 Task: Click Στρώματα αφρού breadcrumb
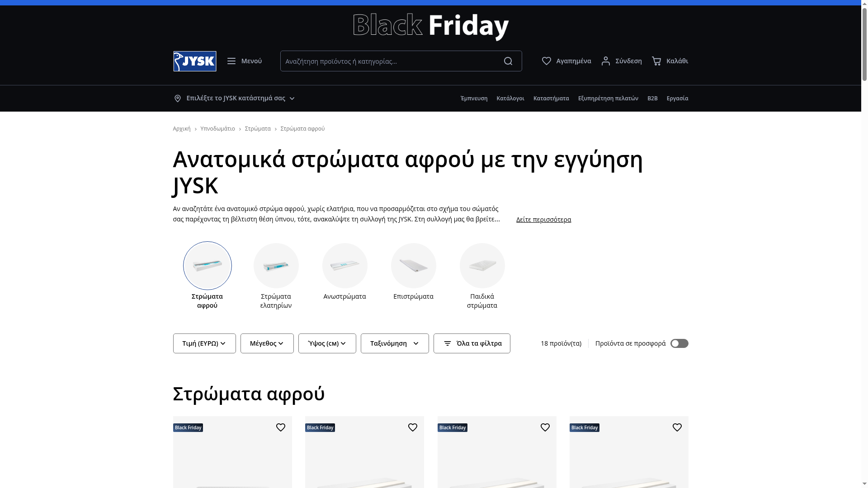(302, 129)
